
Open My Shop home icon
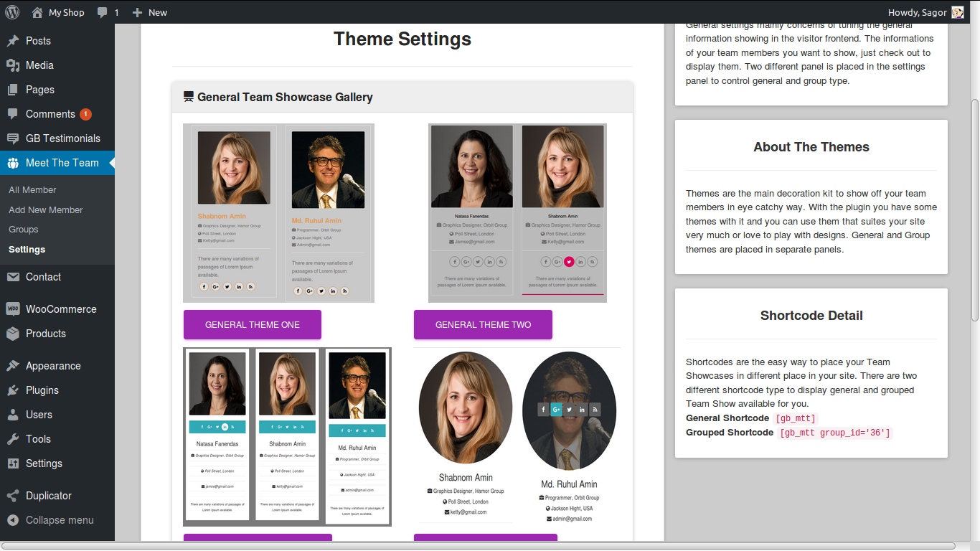pos(37,12)
